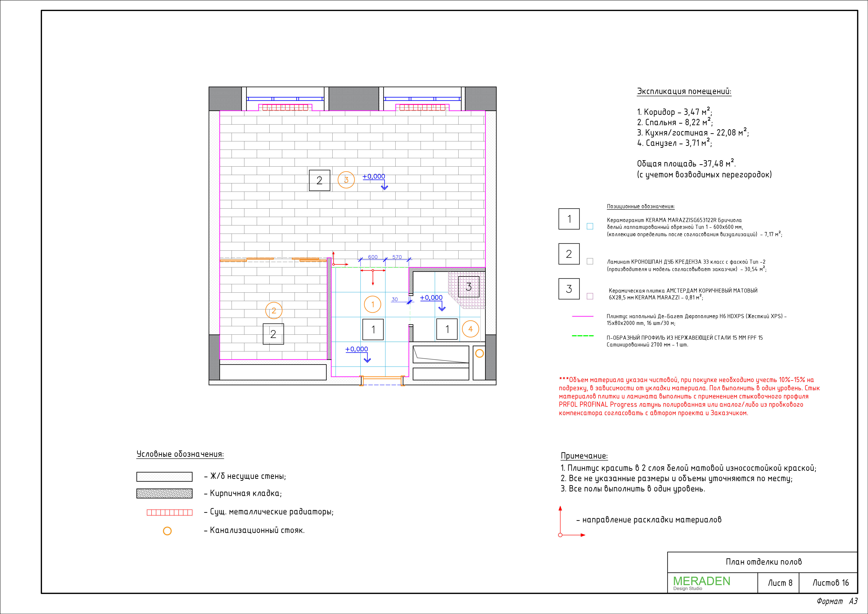Click the MERADEN Design Studio logo
Screen dimensions: 868x614
[x=702, y=583]
